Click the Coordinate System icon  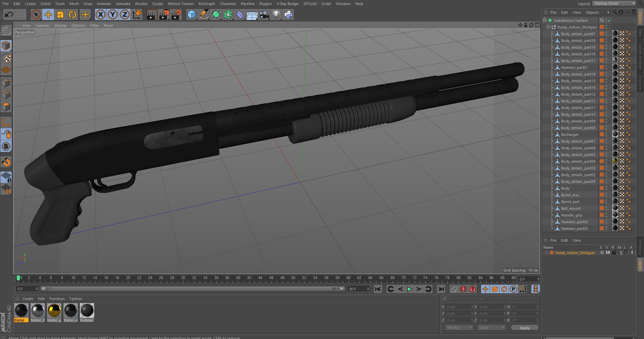[x=137, y=14]
